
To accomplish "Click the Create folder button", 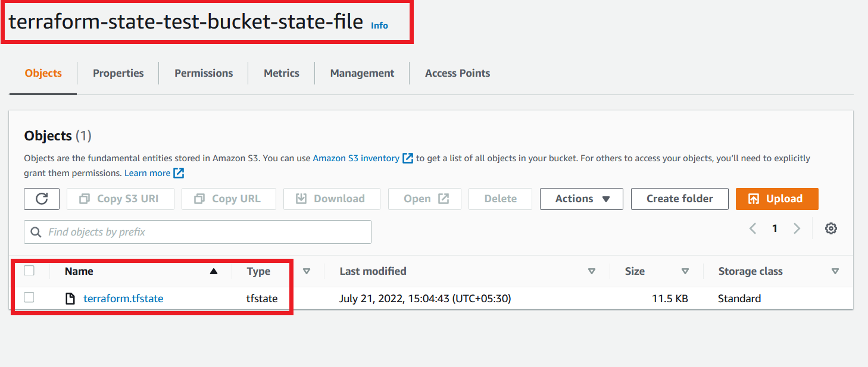I will click(x=680, y=199).
